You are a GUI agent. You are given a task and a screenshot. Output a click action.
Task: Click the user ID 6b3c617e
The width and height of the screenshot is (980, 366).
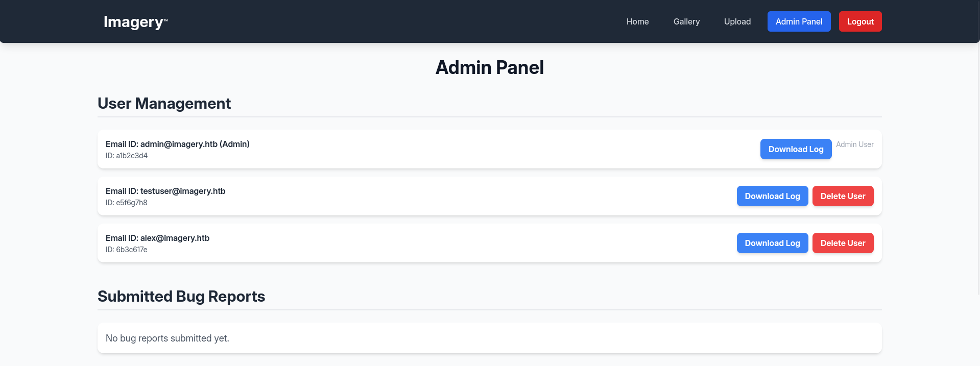pos(131,250)
